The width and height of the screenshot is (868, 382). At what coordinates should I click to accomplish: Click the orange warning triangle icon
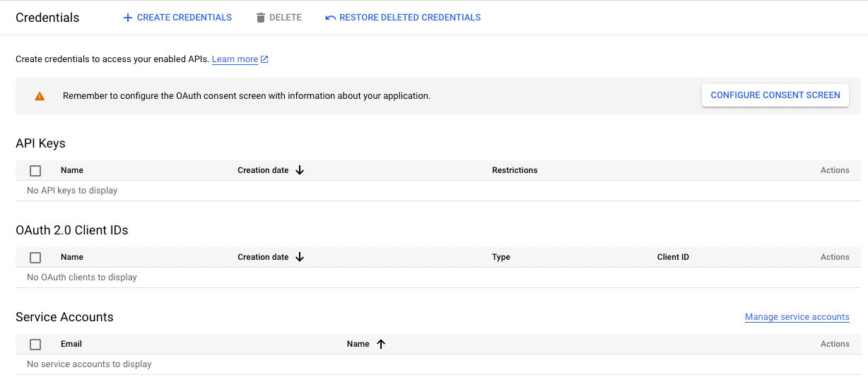tap(40, 96)
